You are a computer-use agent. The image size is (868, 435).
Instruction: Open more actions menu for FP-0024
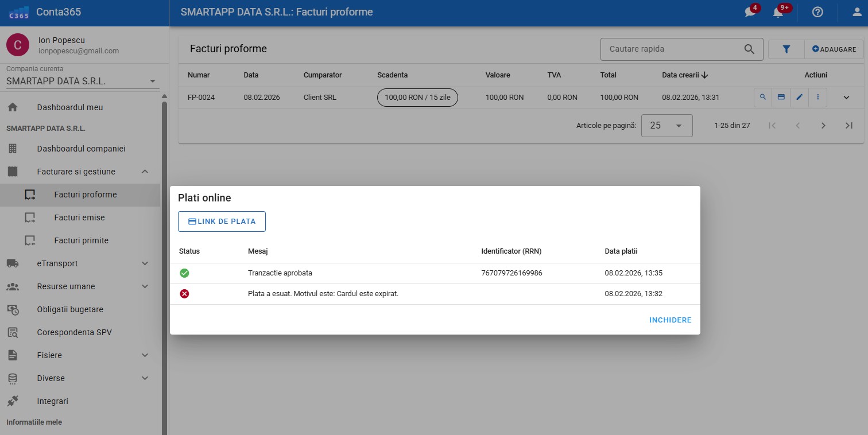[x=817, y=98]
